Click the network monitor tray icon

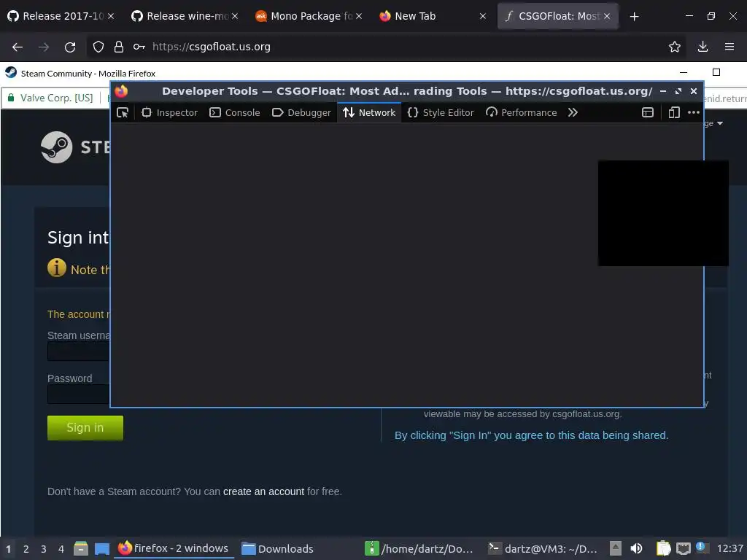683,548
